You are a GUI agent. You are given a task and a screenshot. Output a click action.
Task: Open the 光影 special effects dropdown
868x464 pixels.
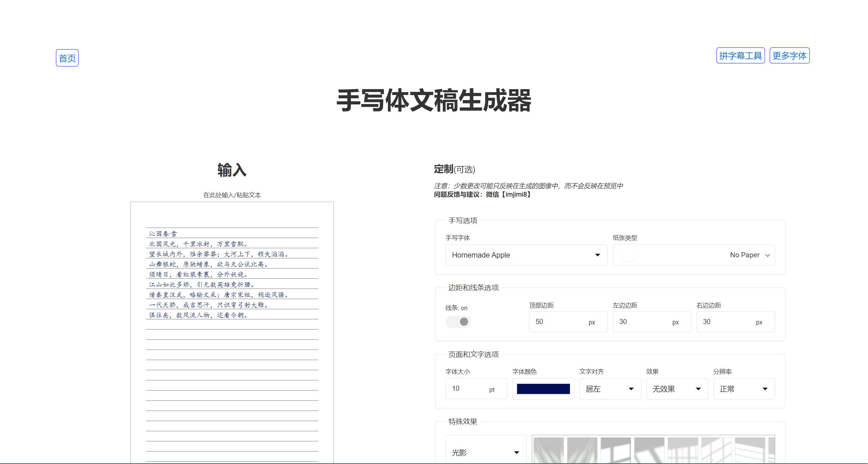tap(485, 452)
